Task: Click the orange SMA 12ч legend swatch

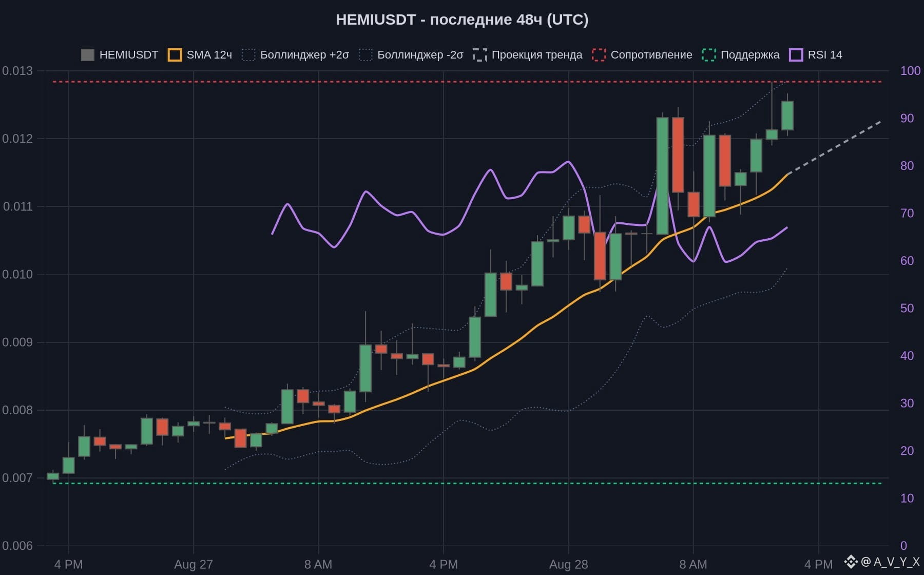Action: coord(175,55)
